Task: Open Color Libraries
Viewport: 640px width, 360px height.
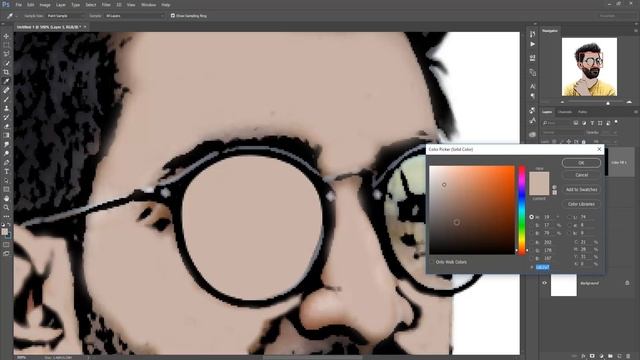Action: coord(581,204)
